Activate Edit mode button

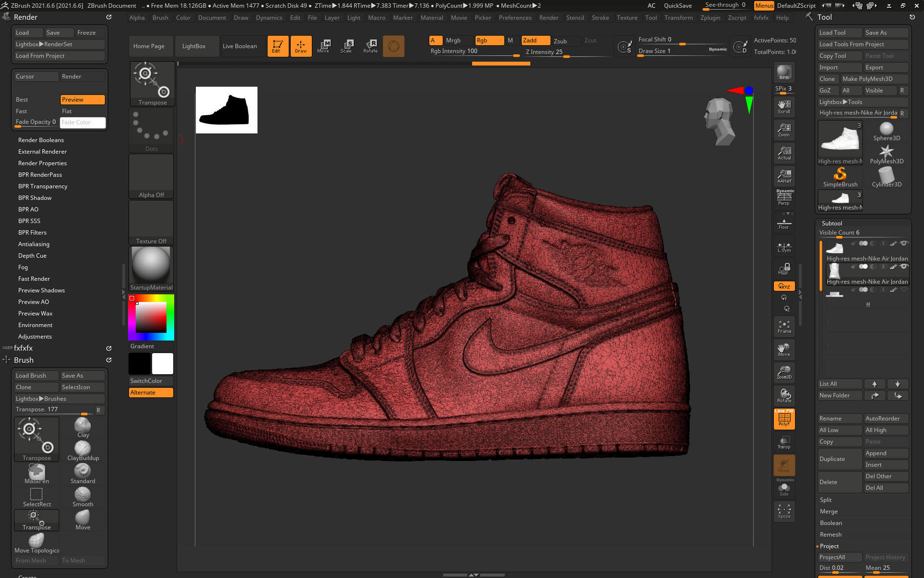click(278, 46)
